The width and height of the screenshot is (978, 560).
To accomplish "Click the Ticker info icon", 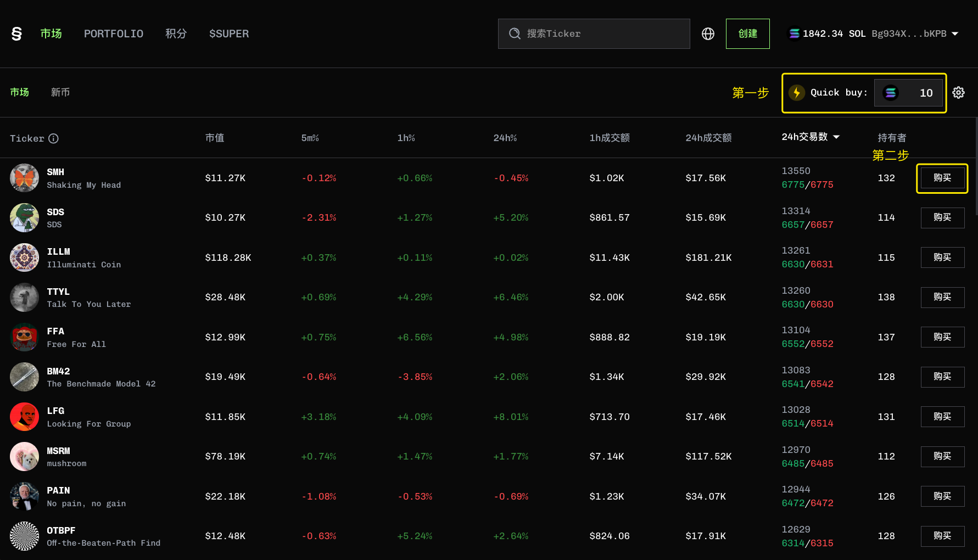I will tap(53, 138).
